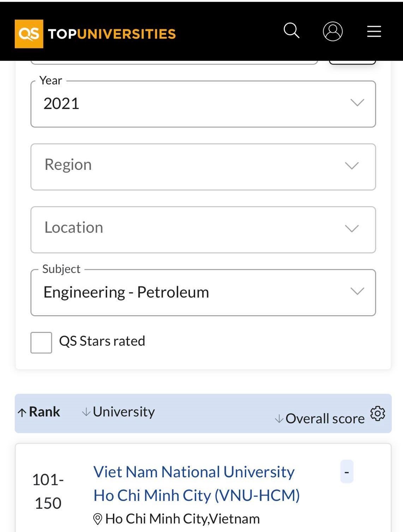The image size is (403, 532).
Task: Open the search magnifier icon
Action: point(291,31)
